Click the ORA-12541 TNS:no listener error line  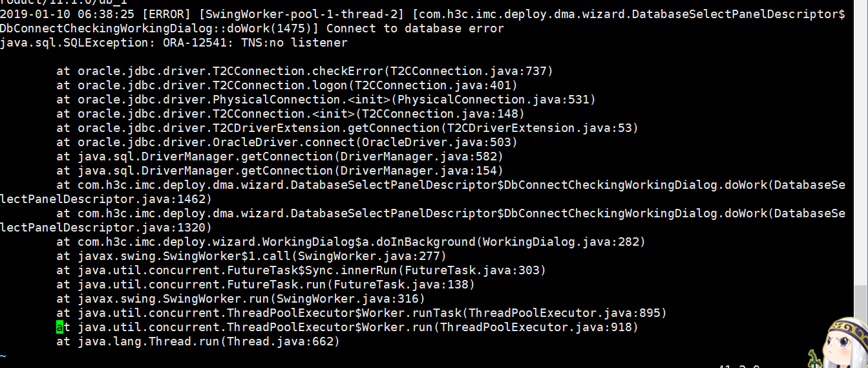173,43
